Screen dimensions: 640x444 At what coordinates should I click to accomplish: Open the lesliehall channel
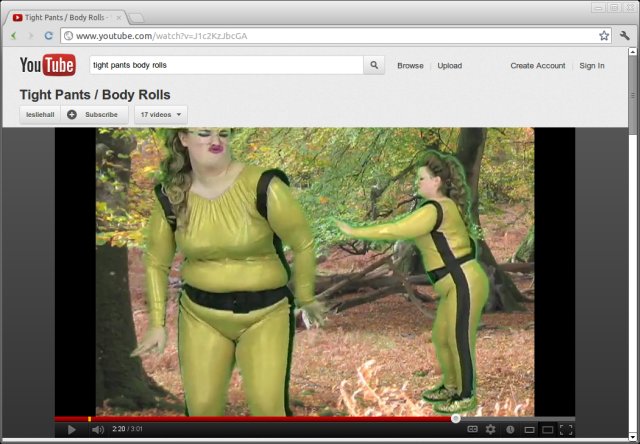[40, 115]
